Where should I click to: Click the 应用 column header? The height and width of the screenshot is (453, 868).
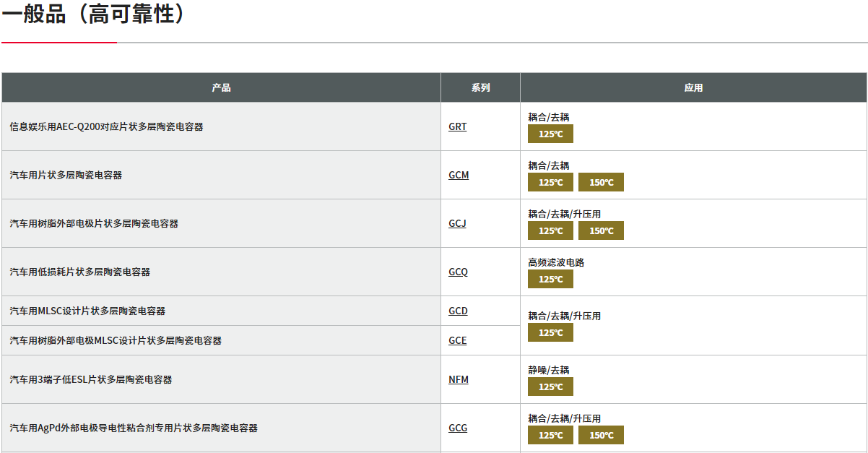click(x=693, y=87)
